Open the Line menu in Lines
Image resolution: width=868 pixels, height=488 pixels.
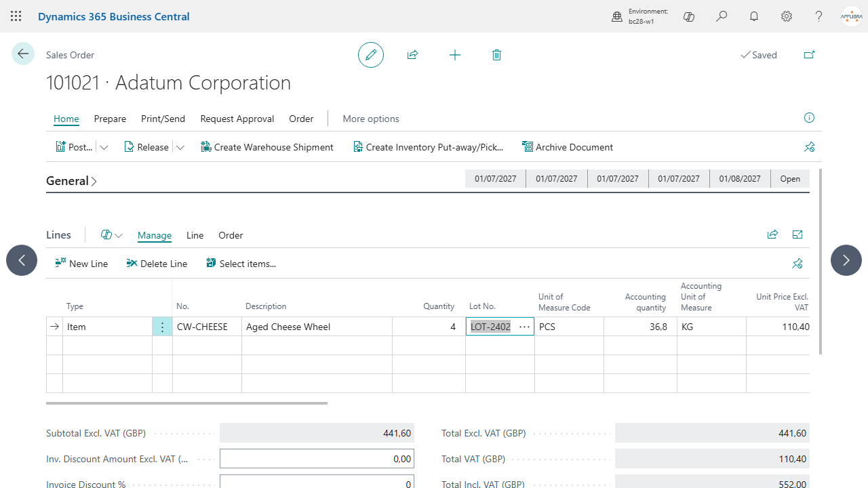[195, 235]
